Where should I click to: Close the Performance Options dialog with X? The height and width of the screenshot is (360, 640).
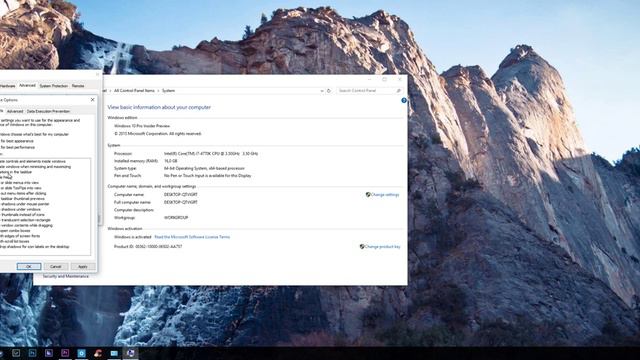(92, 100)
